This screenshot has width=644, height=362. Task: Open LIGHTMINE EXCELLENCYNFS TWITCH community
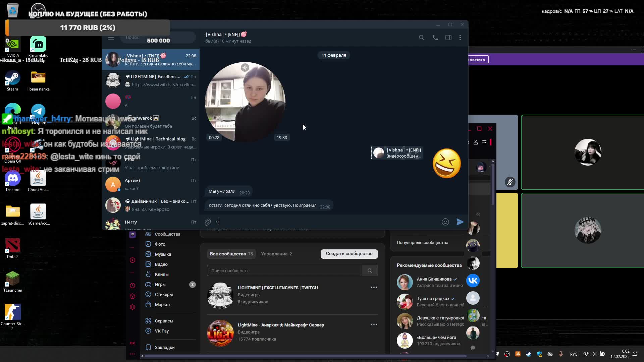pos(278,288)
